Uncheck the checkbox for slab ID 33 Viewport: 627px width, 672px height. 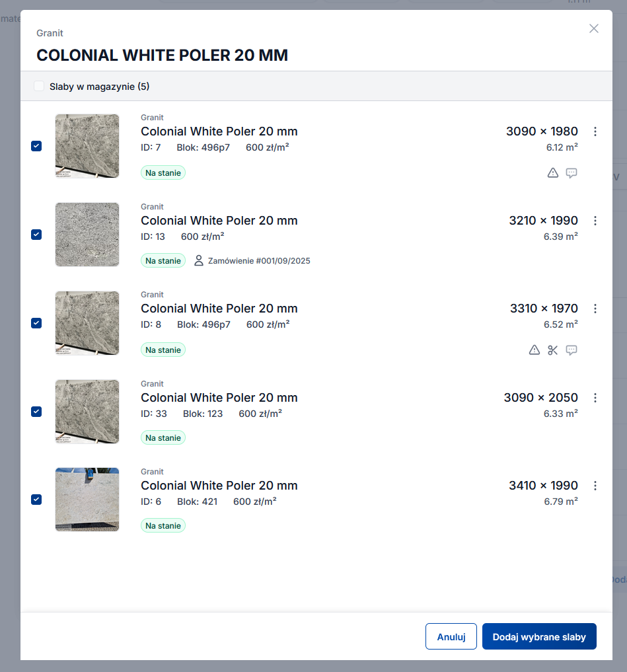point(36,412)
